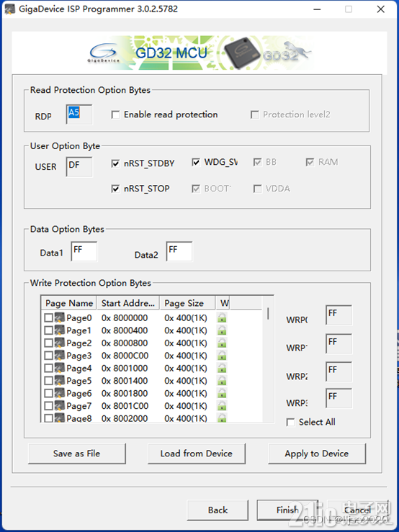The image size is (399, 532).
Task: Click the lock icon in Page3 row
Action: point(222,356)
